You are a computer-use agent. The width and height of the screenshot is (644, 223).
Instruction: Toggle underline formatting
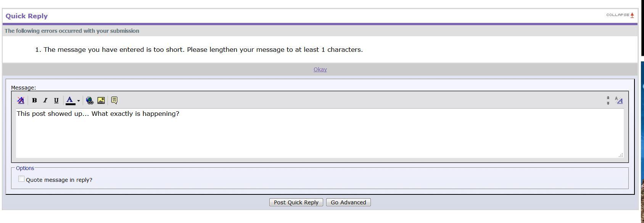(56, 100)
